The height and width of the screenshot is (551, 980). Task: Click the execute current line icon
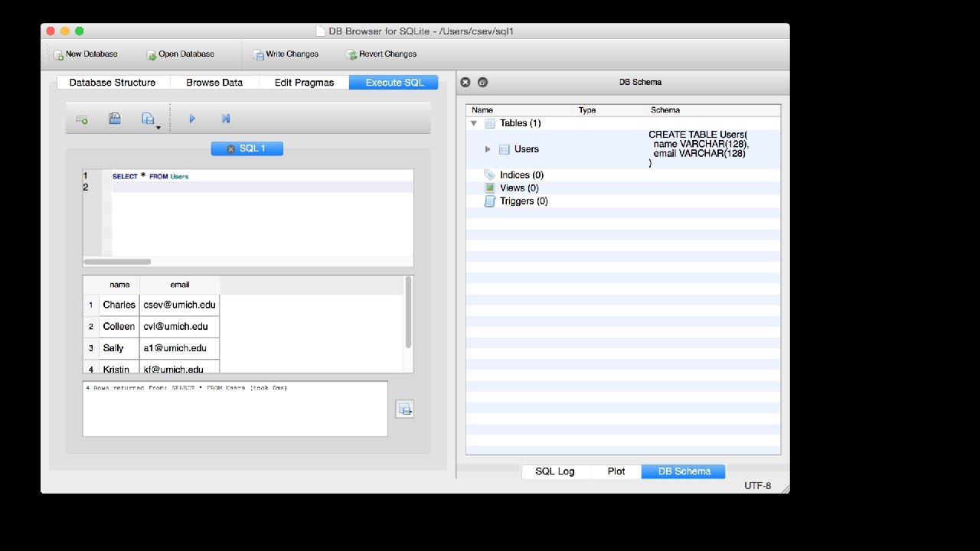[226, 119]
